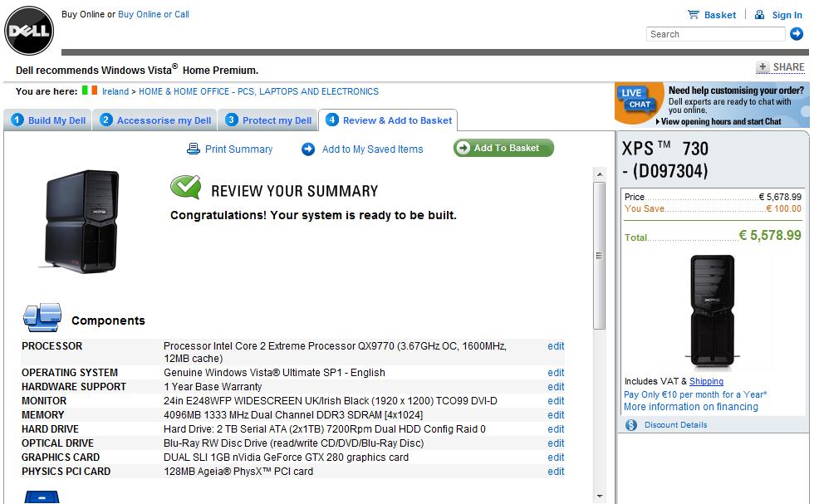Edit the Hard Drive component
The width and height of the screenshot is (814, 504).
click(x=556, y=428)
